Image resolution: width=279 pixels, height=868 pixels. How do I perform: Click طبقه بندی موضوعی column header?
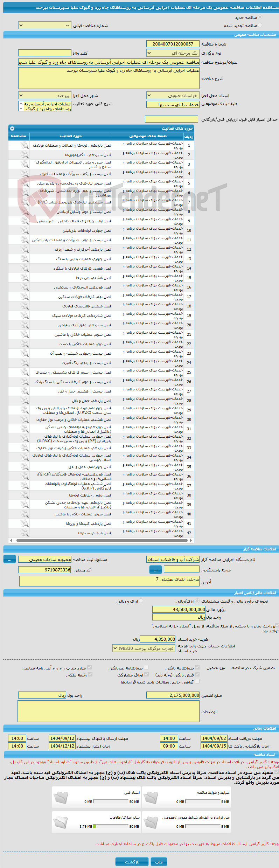(148, 136)
